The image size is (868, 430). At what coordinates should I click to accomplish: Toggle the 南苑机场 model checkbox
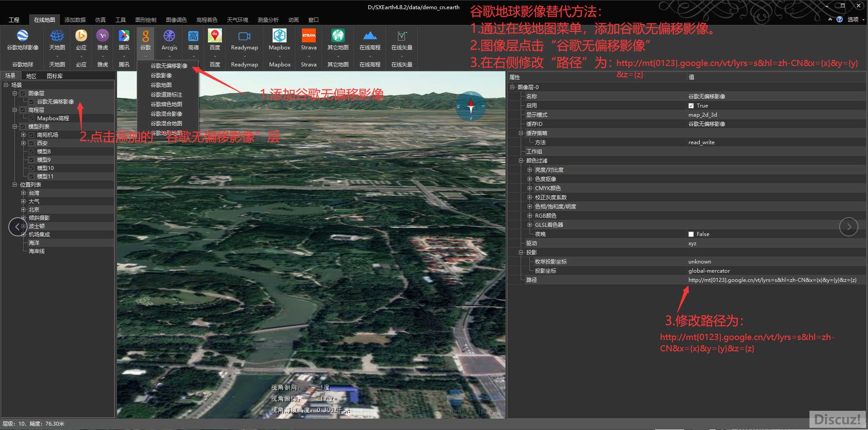pyautogui.click(x=31, y=135)
